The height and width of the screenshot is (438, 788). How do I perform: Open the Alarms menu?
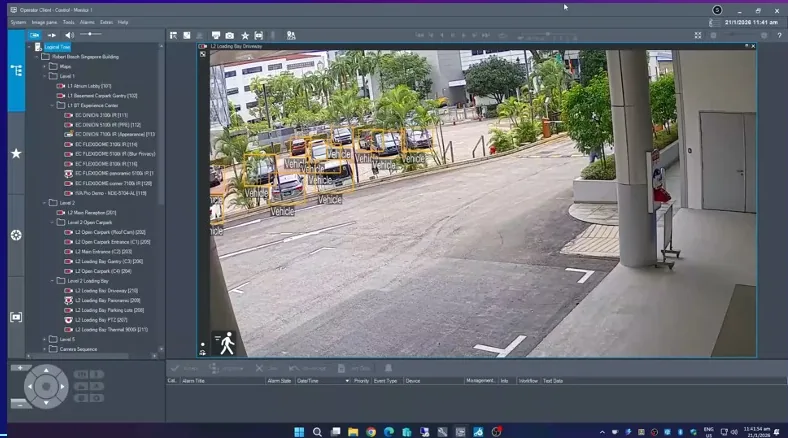[x=87, y=22]
